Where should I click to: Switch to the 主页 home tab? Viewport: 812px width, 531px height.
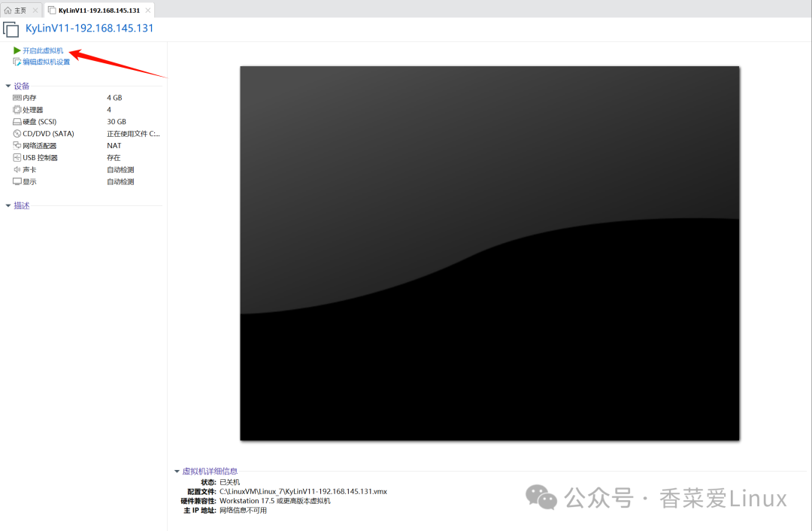click(x=16, y=11)
